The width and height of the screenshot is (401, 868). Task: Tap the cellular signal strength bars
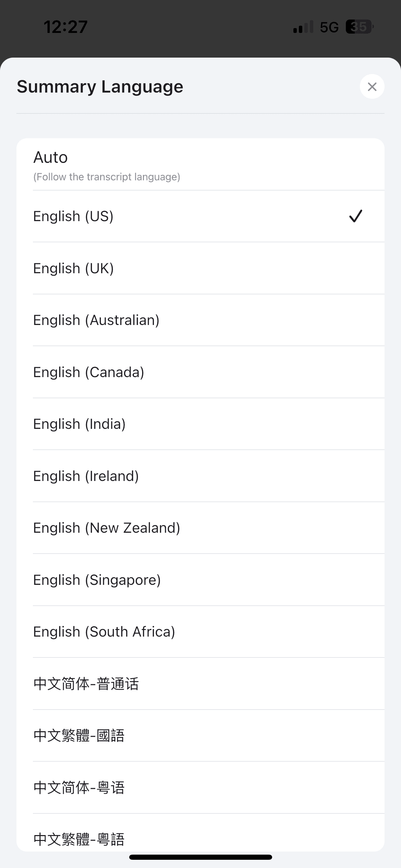pyautogui.click(x=303, y=27)
